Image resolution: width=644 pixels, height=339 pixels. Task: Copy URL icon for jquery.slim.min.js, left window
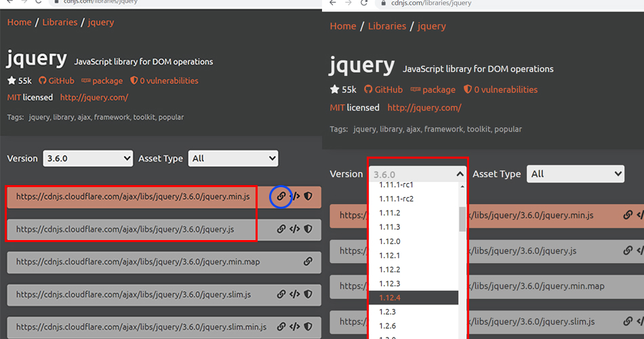[281, 327]
